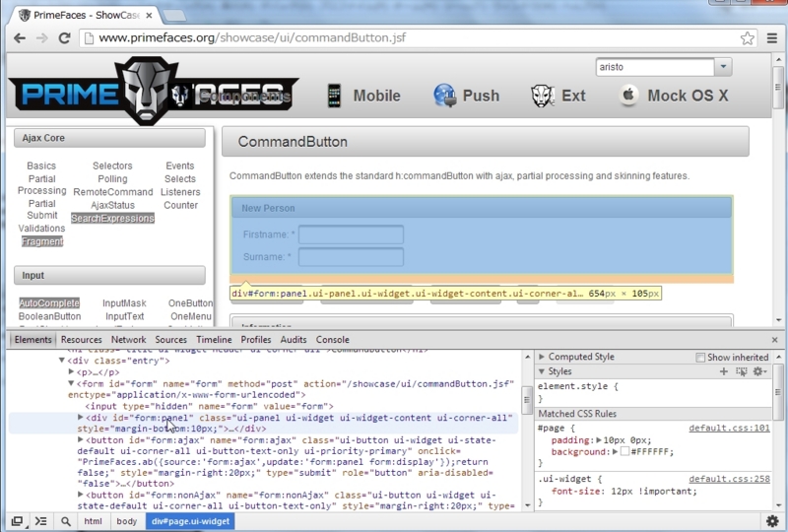Image resolution: width=788 pixels, height=532 pixels.
Task: Open the Push globe icon
Action: tap(445, 96)
